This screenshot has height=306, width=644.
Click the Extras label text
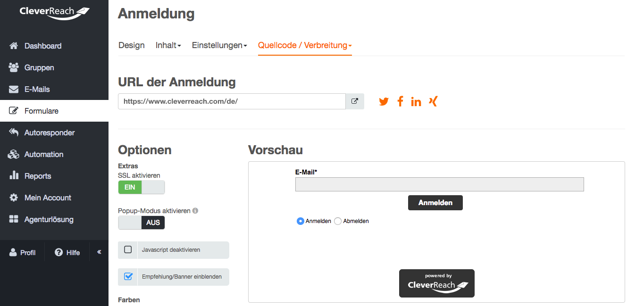(x=128, y=166)
